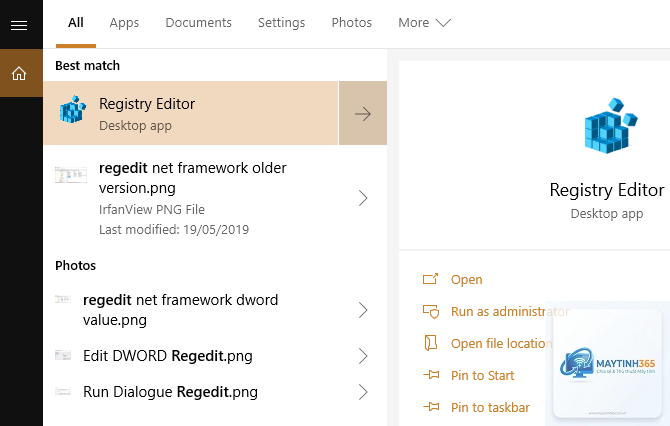Click the Pin to taskbar pin icon

click(431, 407)
